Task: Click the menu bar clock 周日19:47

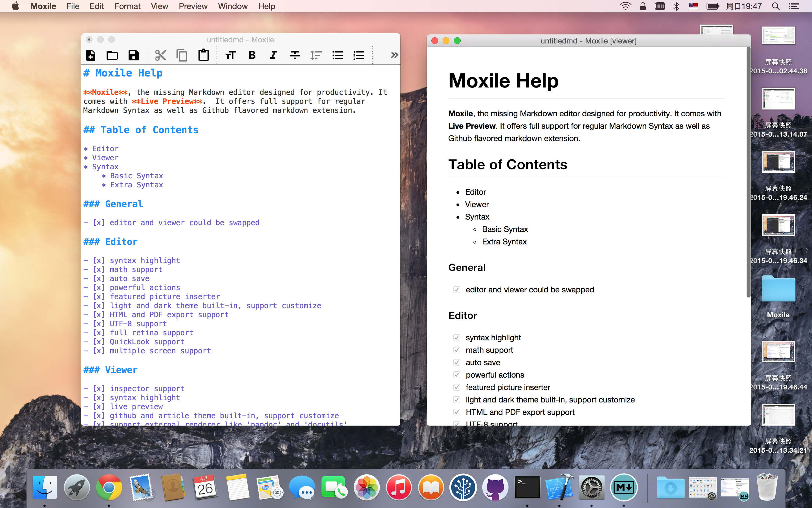Action: 744,6
